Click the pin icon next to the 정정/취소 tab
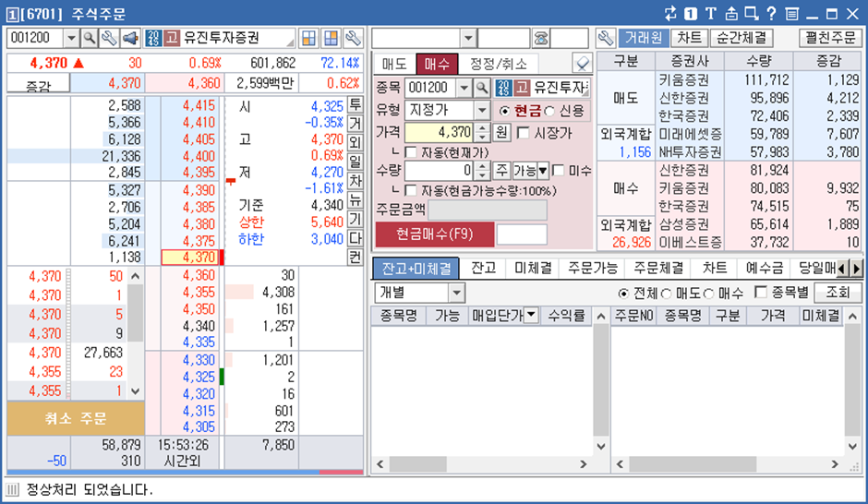The height and width of the screenshot is (504, 868). 582,63
